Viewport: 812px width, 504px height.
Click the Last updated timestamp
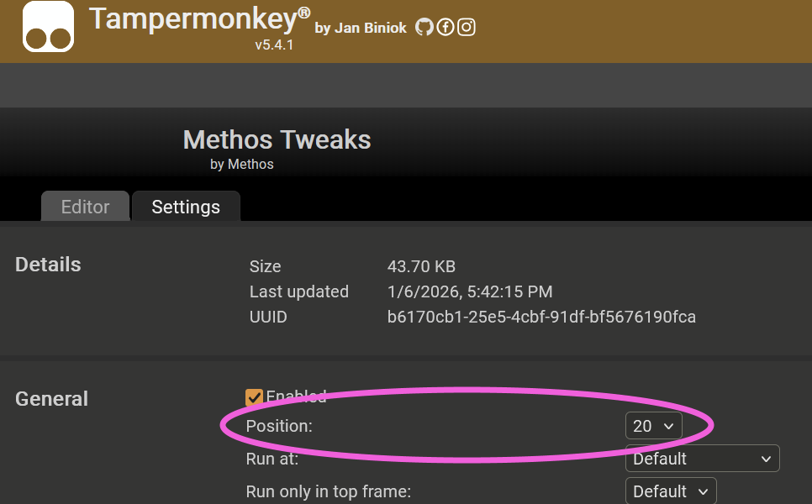pyautogui.click(x=470, y=292)
